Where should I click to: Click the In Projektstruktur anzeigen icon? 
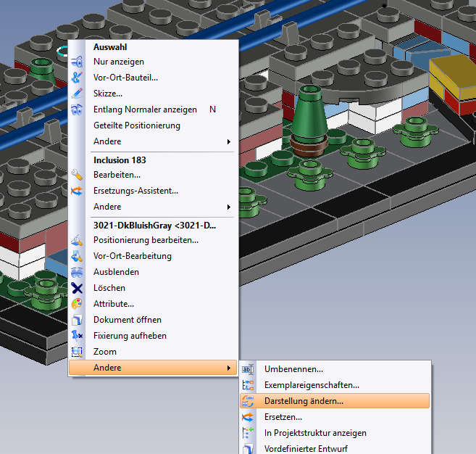click(248, 433)
